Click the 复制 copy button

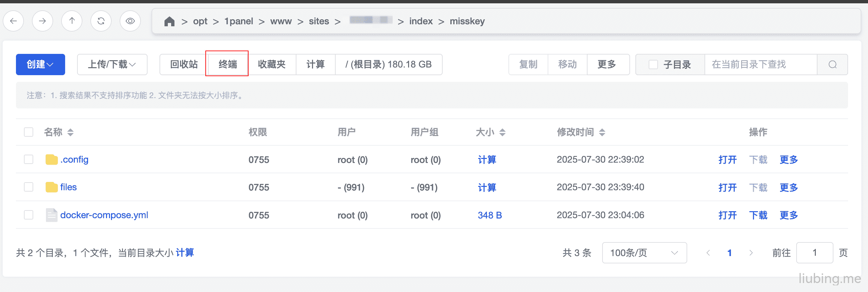pos(528,65)
